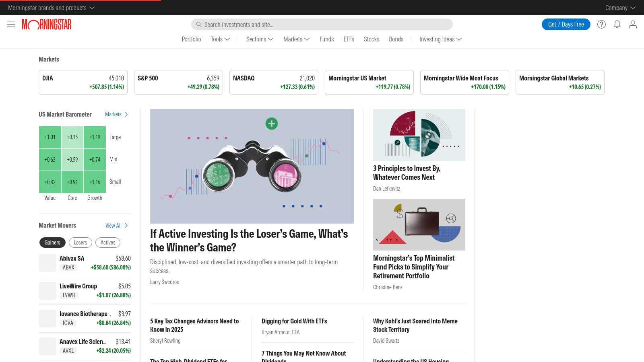Click Small Value +0.82 barometer cell
The height and width of the screenshot is (362, 644).
click(x=50, y=182)
